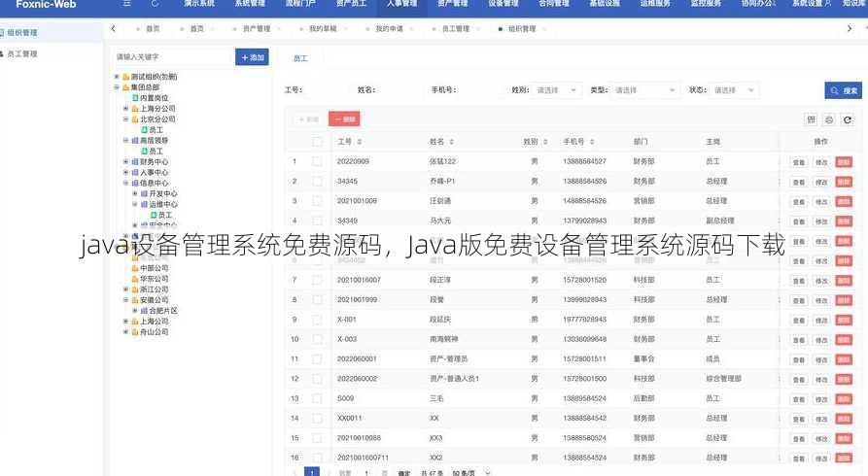Expand the 测试组织 tree node
This screenshot has width=868, height=476.
[x=117, y=77]
